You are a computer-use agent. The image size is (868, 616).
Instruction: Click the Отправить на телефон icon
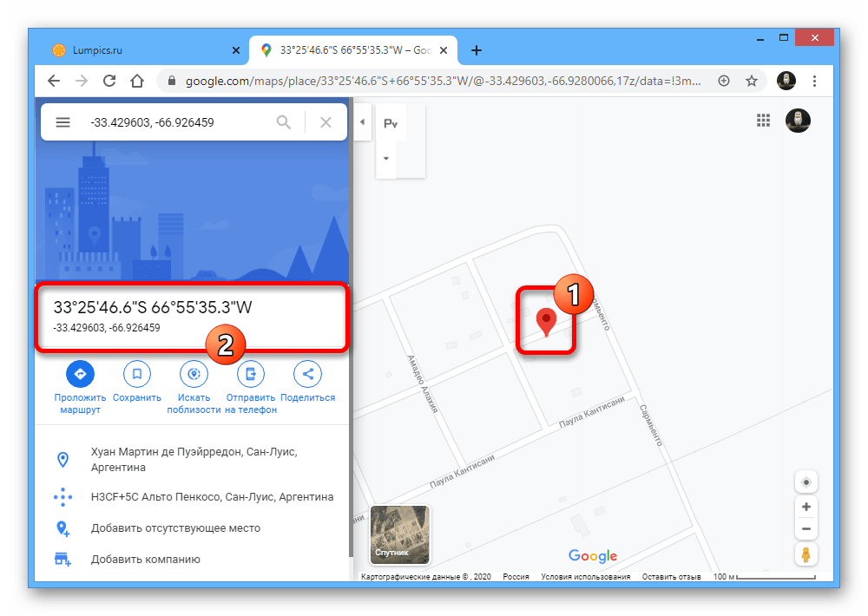(x=251, y=374)
